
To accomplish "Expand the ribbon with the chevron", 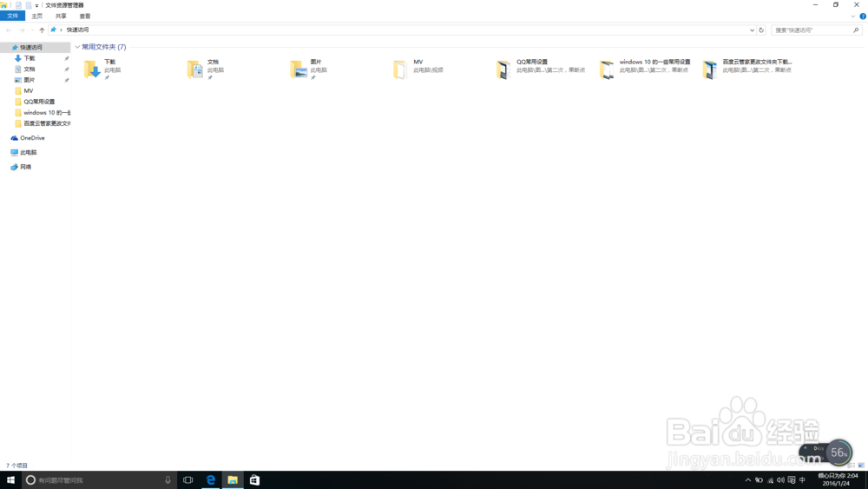I will (x=853, y=16).
